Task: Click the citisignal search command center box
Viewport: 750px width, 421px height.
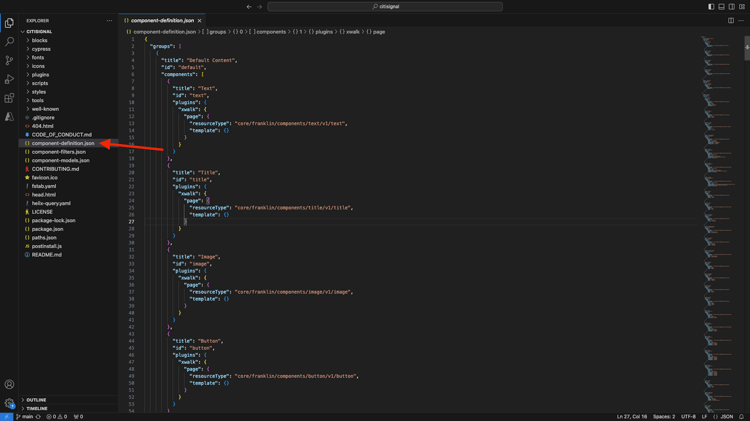Action: 385,7
